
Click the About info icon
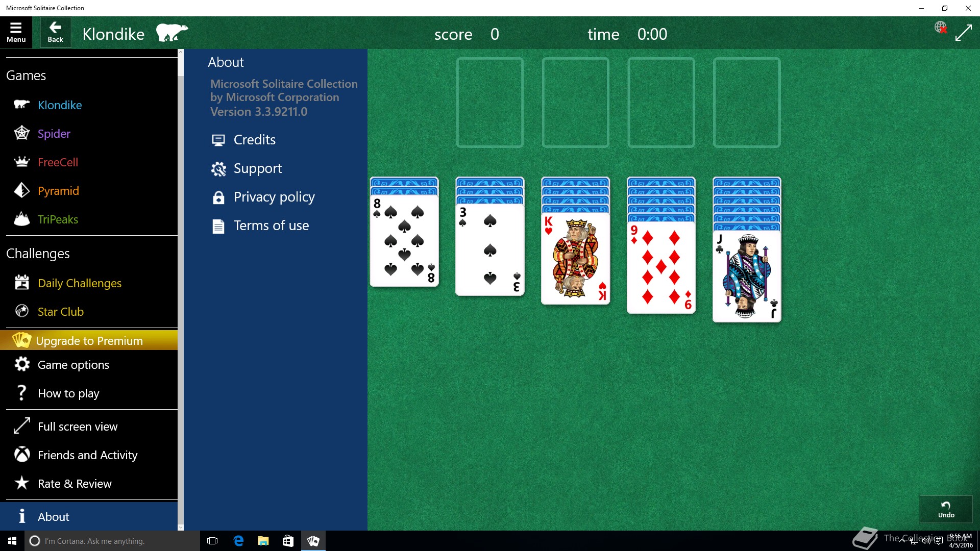(x=21, y=516)
